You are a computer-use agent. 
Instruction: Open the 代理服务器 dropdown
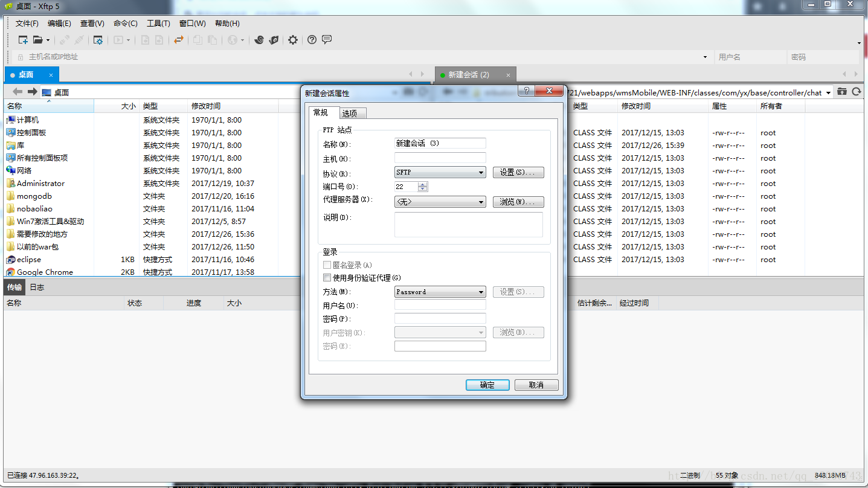(440, 202)
